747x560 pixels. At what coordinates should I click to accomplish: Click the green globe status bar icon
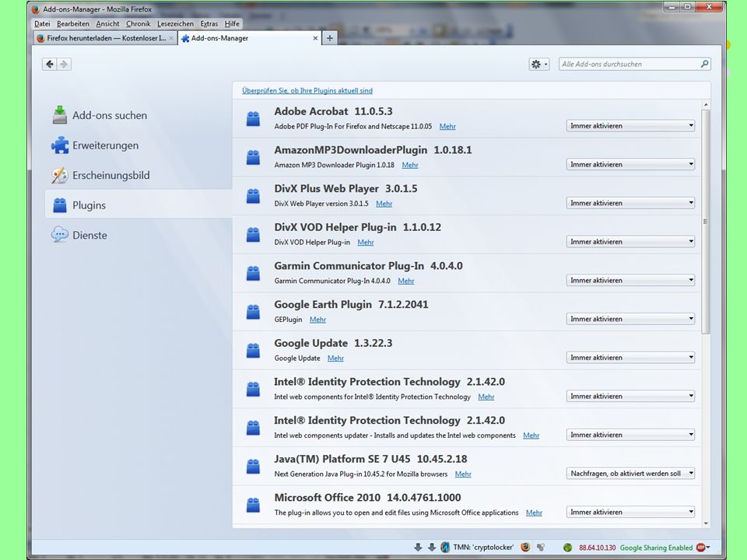click(567, 548)
